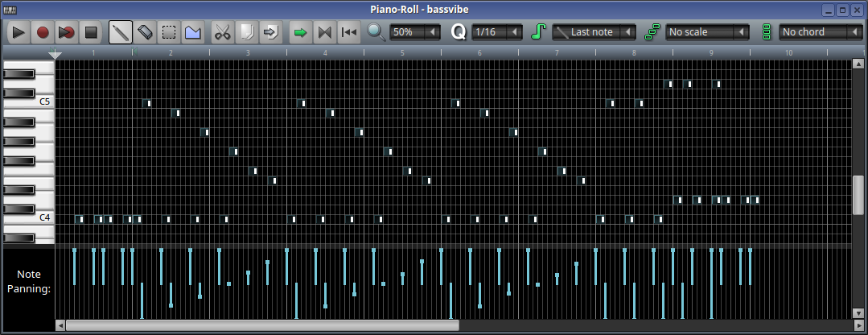
Task: Start recording notes with Record button
Action: coord(43,32)
